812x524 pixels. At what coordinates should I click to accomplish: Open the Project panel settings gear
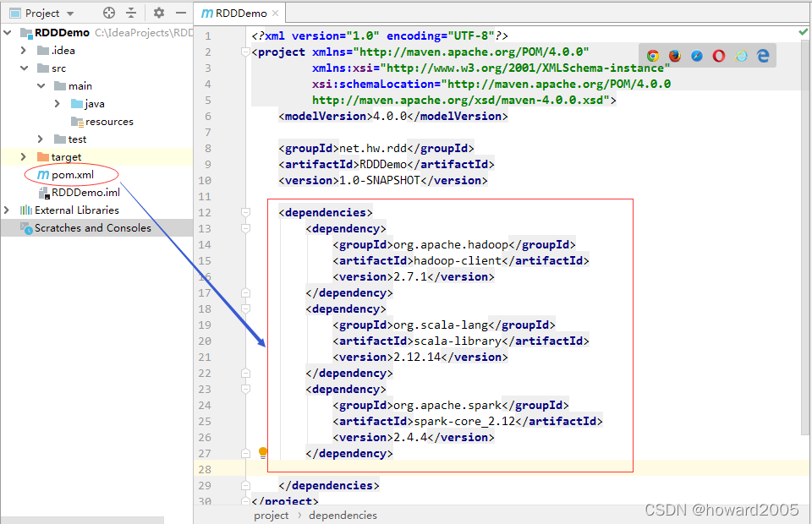coord(159,13)
